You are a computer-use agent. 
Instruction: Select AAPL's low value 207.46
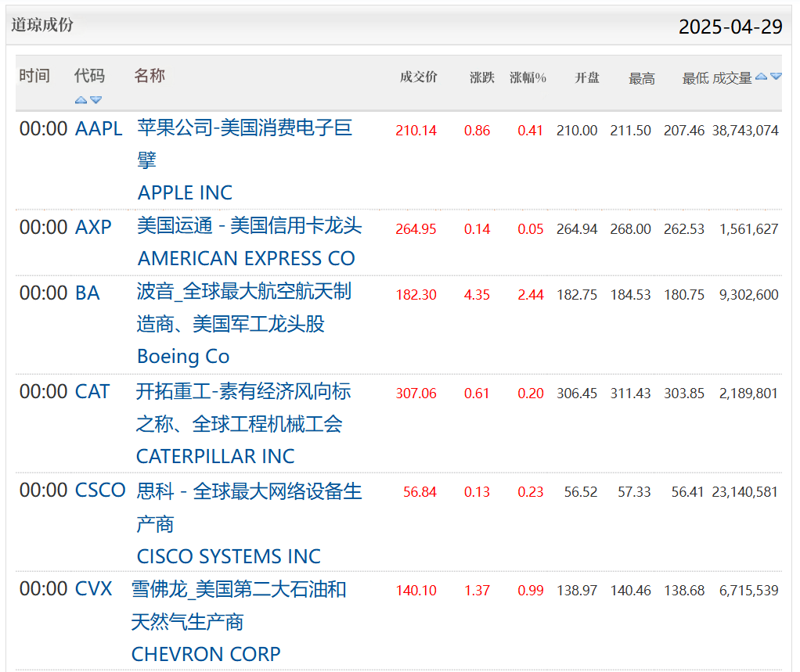[x=683, y=131]
